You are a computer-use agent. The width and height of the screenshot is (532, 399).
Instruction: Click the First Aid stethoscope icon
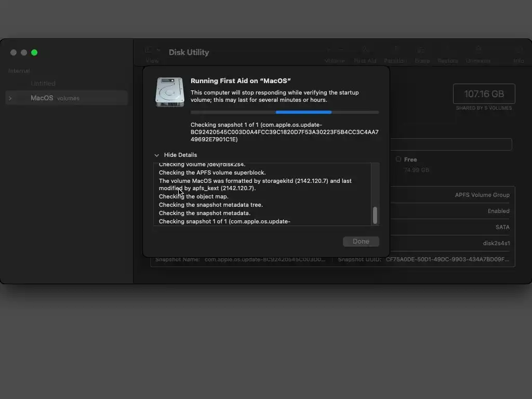point(365,50)
